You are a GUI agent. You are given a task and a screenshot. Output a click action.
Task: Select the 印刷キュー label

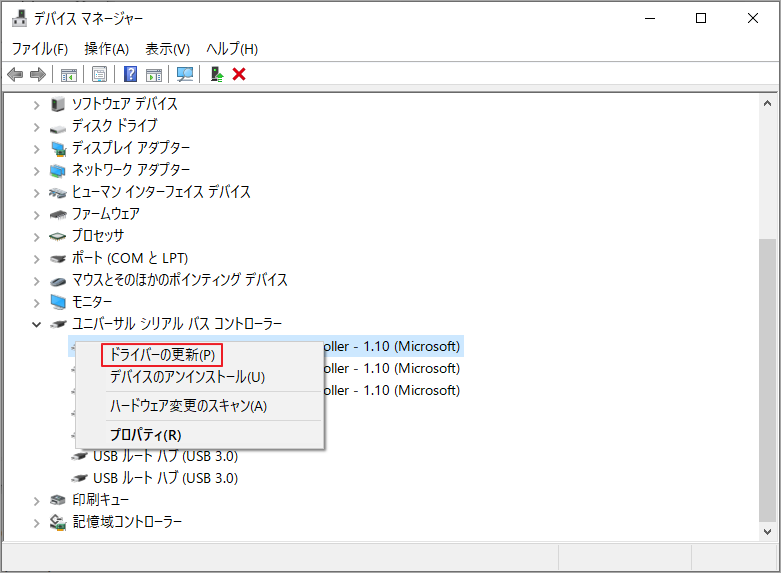(101, 499)
